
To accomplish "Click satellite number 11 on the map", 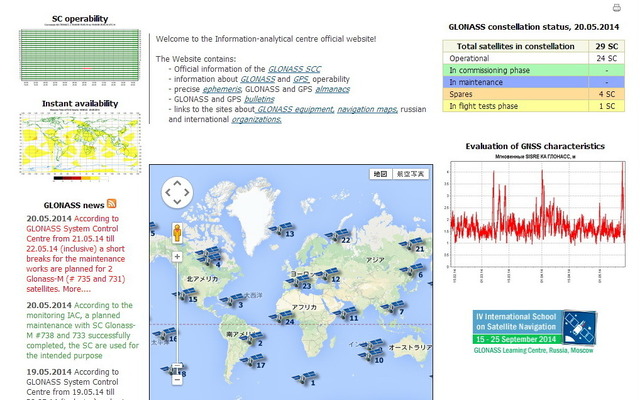I will 347,314.
